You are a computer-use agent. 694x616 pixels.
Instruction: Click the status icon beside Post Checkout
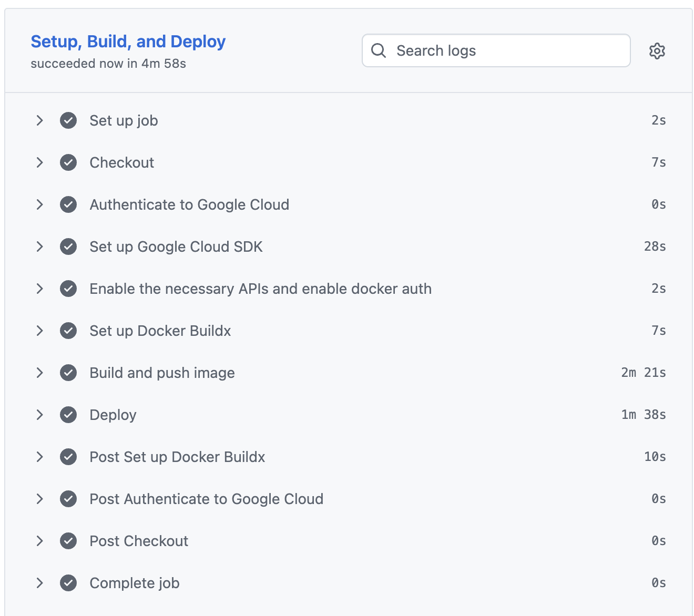tap(68, 541)
